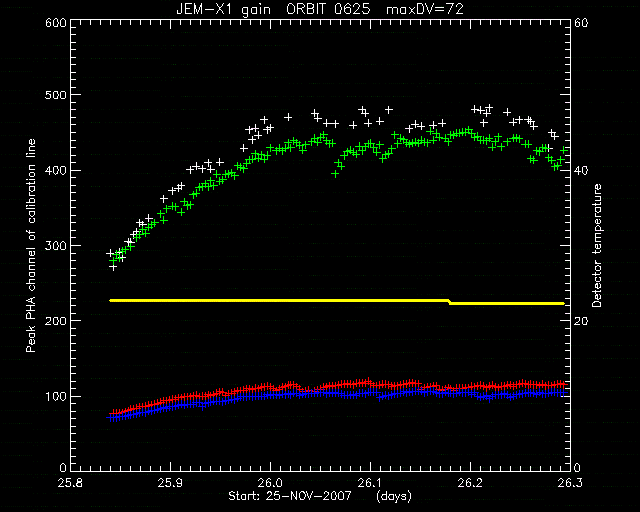
Task: Click the 'Detector temperature' right axis label
Action: (x=597, y=245)
